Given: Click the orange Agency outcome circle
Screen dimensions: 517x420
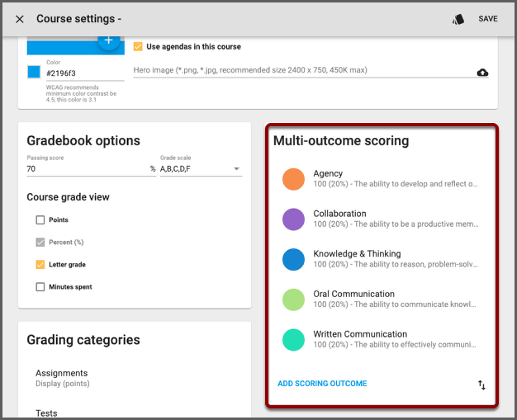Looking at the screenshot, I should 293,179.
